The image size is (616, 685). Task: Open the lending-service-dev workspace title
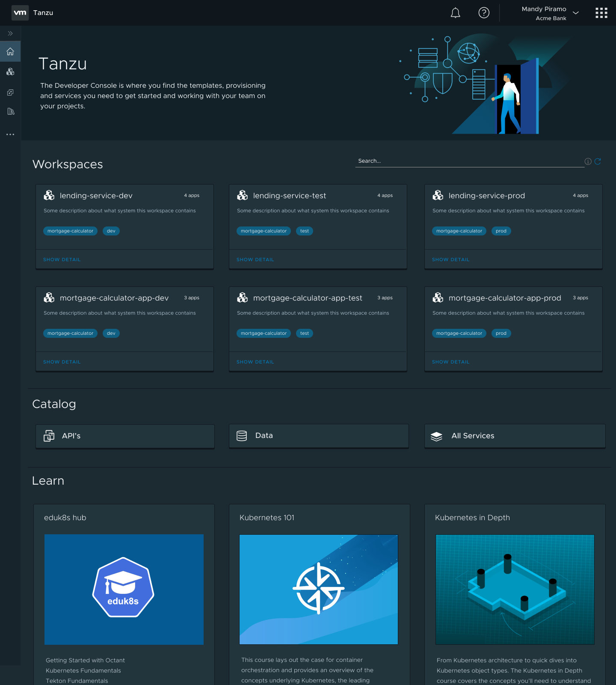point(96,196)
